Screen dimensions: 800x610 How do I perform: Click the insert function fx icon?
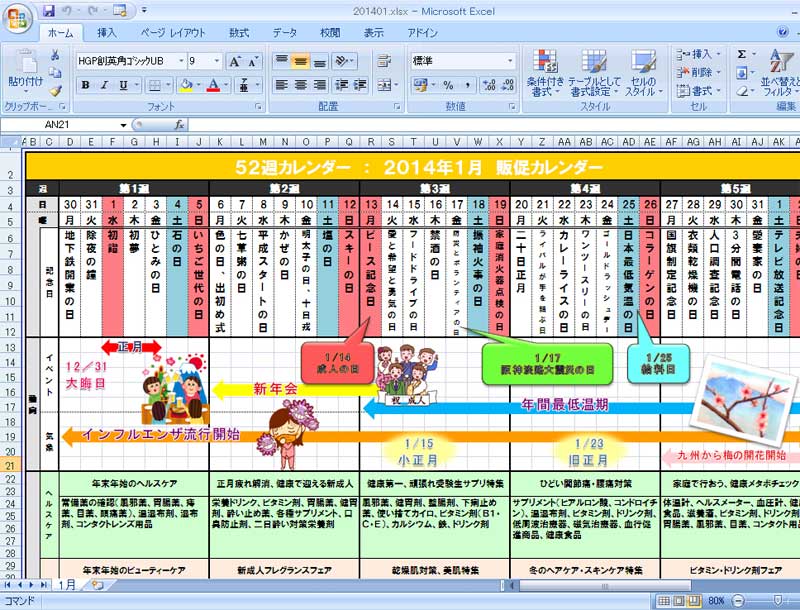pyautogui.click(x=180, y=125)
